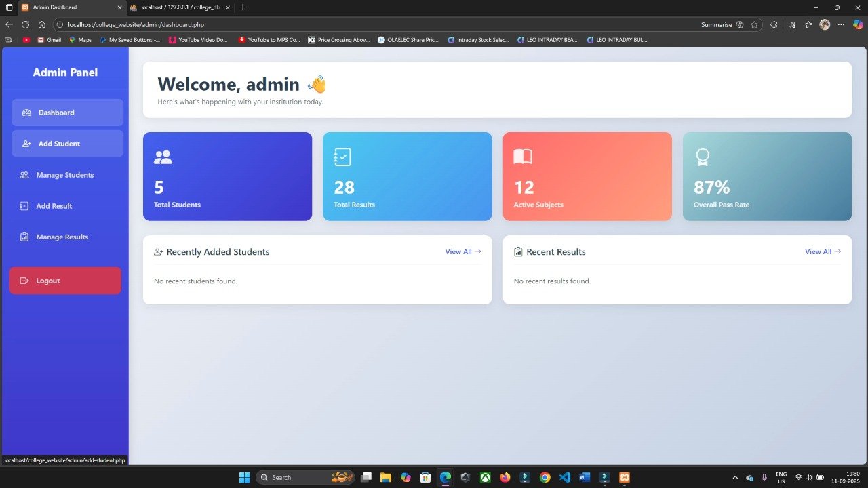Click Summarise in the address bar

(717, 24)
